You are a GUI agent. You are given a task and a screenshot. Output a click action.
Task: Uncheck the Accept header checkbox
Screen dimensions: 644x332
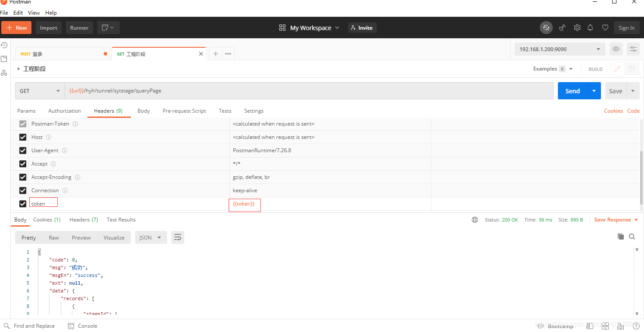[x=23, y=164]
